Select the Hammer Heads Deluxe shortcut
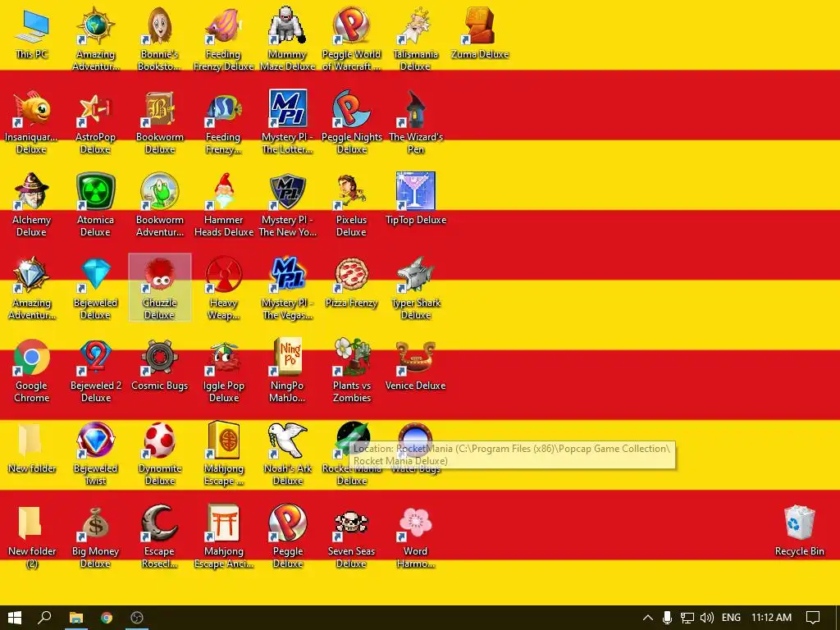 click(223, 204)
